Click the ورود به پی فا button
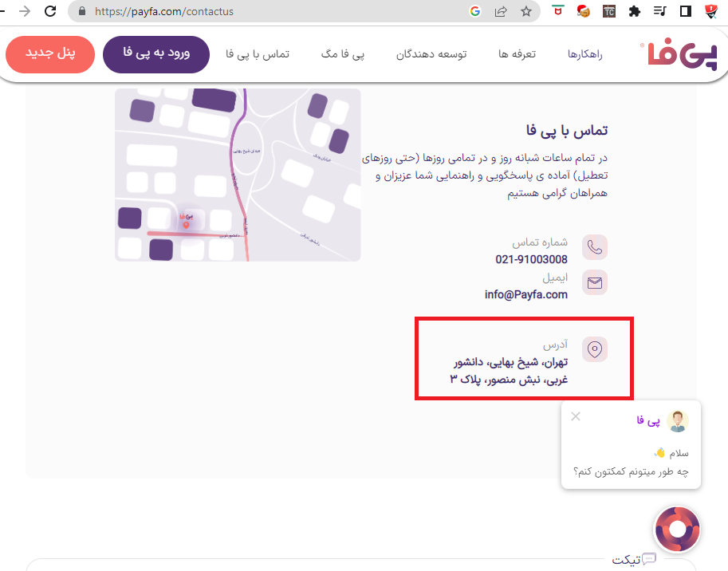 (156, 54)
